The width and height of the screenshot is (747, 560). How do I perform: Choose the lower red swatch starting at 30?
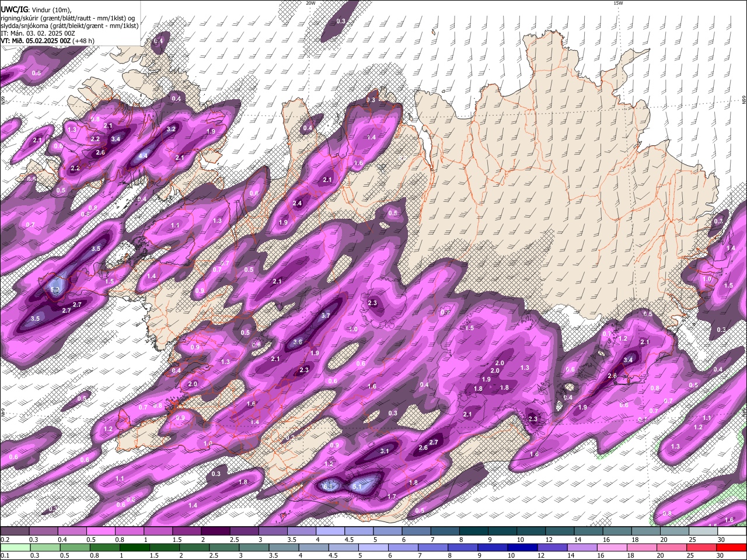[x=731, y=548]
